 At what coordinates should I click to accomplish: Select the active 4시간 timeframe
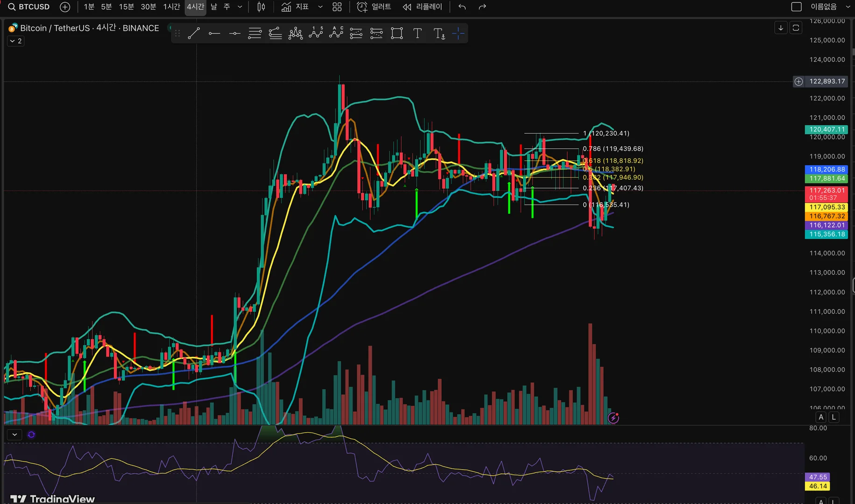195,7
